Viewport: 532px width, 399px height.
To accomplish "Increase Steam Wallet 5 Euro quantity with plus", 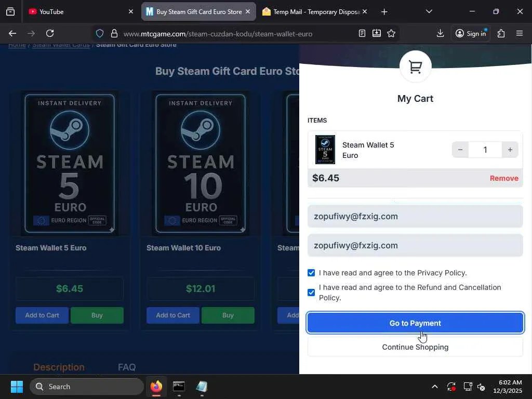I will click(510, 150).
